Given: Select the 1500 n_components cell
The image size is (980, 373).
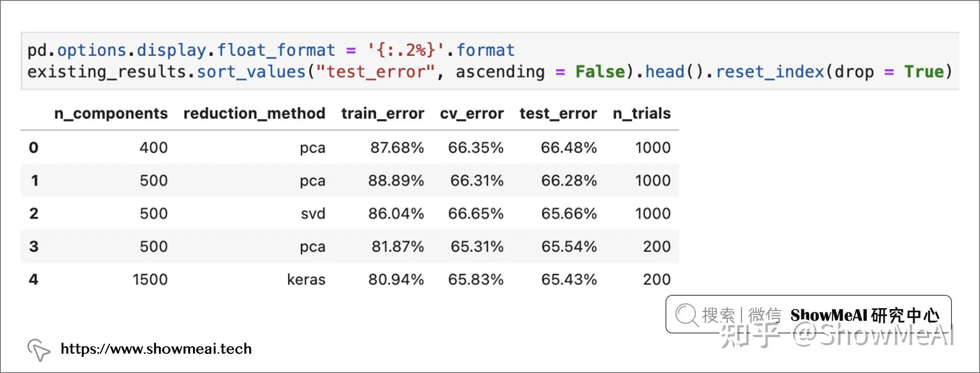Looking at the screenshot, I should click(x=150, y=279).
